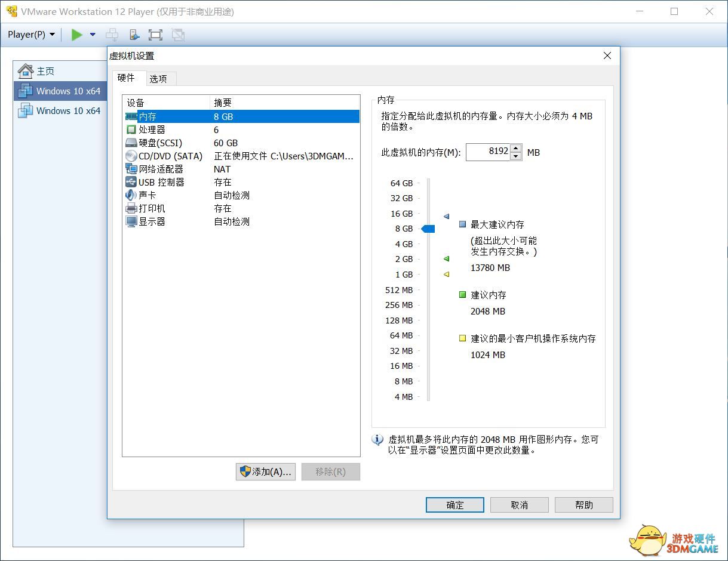Click the 2048 MB recommended value text
This screenshot has width=728, height=561.
tap(488, 312)
